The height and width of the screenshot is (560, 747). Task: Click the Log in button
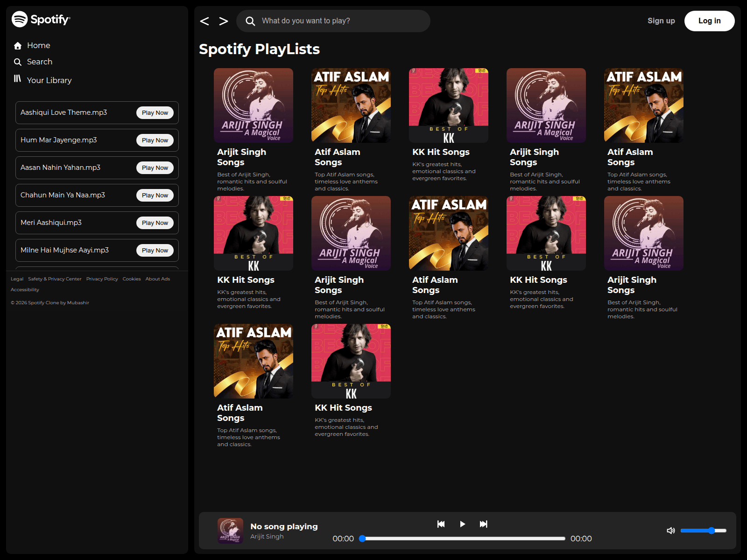(710, 21)
